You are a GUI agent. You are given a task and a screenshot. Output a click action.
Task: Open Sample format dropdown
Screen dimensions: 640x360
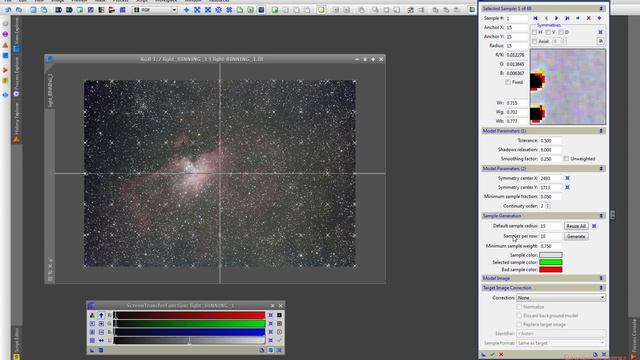pos(561,343)
